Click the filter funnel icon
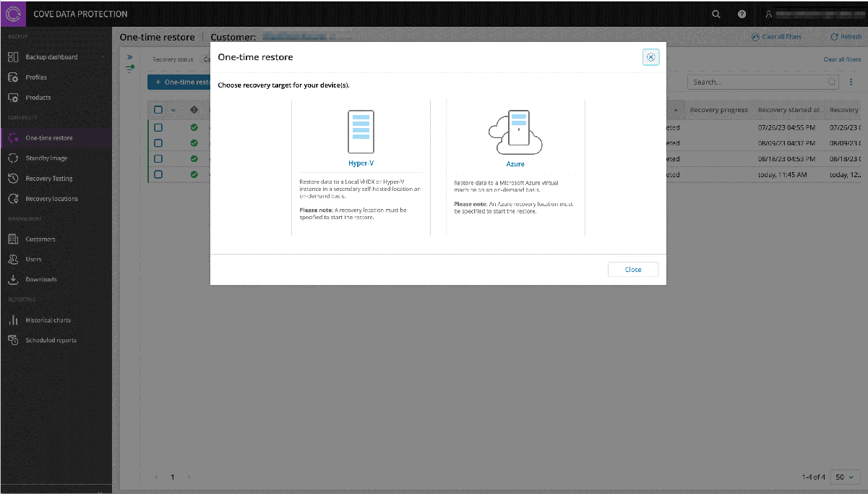The image size is (868, 494). point(130,69)
